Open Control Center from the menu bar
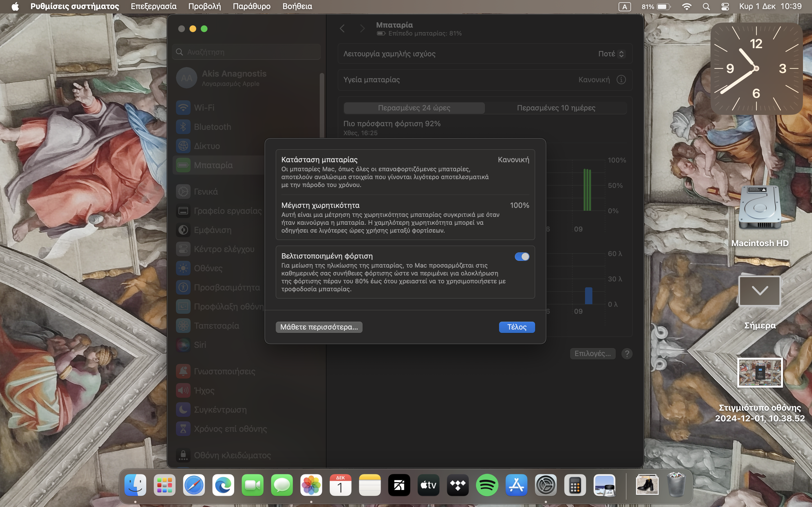The height and width of the screenshot is (507, 812). click(725, 6)
